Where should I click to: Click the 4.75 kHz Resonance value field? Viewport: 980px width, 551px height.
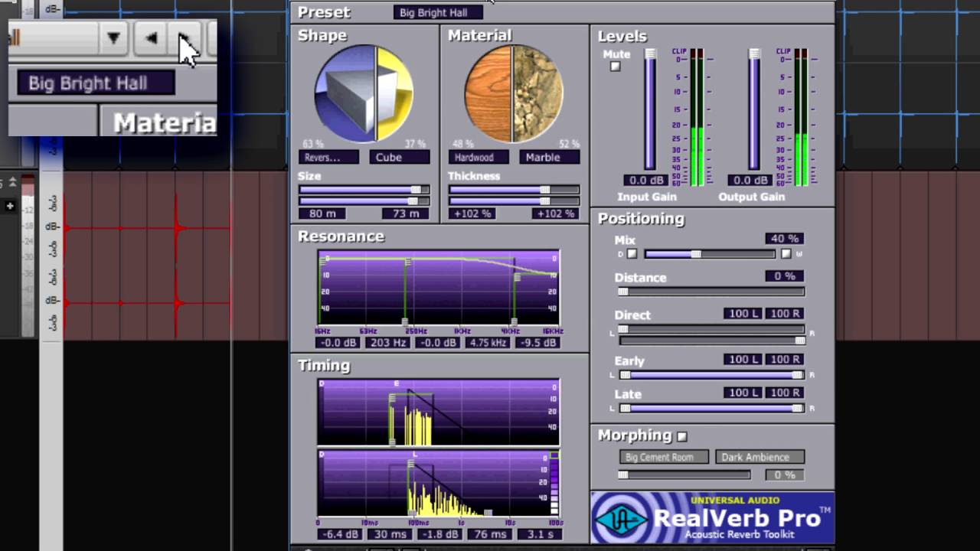488,343
